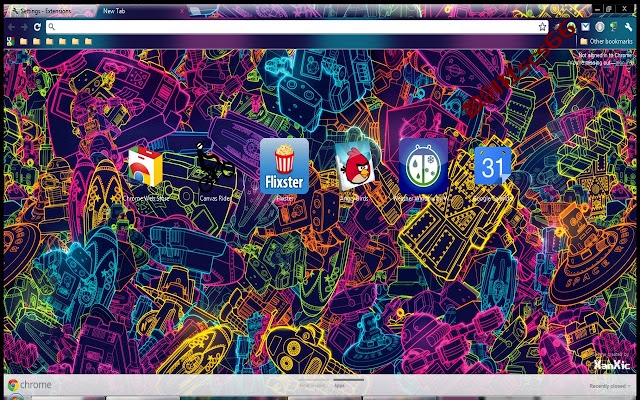This screenshot has width=640, height=400.
Task: Open the wrench settings menu
Action: click(x=629, y=27)
